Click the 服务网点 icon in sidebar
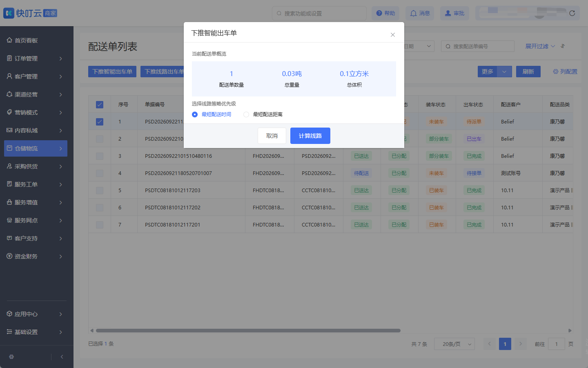588x368 pixels. [x=9, y=220]
